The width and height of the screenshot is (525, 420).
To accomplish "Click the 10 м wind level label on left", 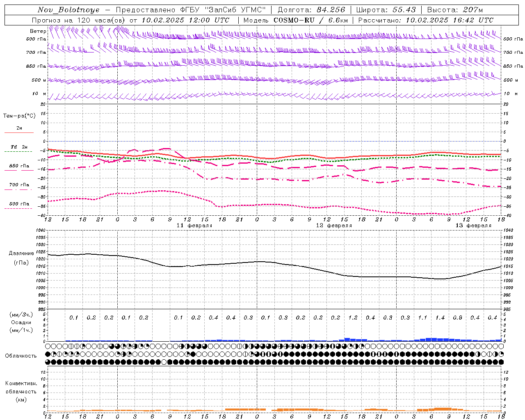I will pyautogui.click(x=39, y=94).
